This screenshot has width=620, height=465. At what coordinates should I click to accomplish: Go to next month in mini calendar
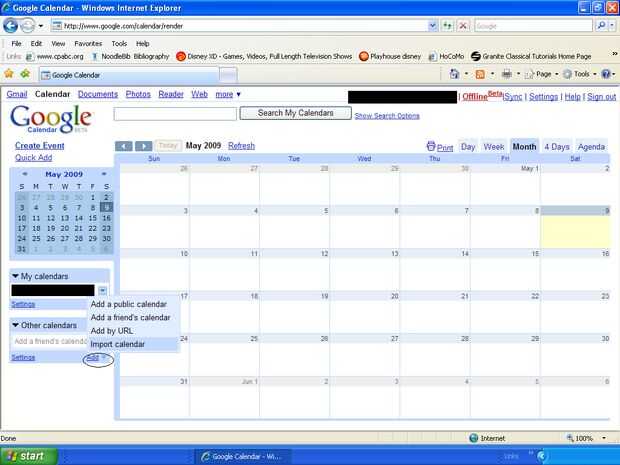point(104,174)
